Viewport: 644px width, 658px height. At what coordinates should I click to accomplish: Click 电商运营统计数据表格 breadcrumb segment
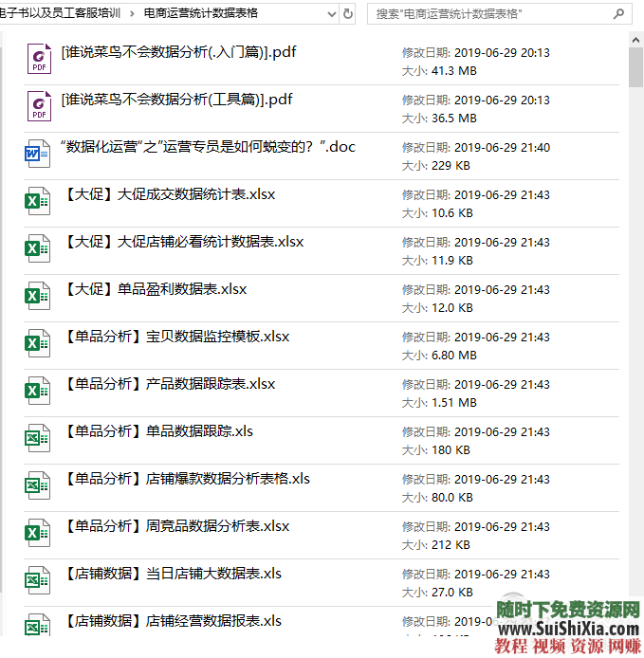point(200,14)
